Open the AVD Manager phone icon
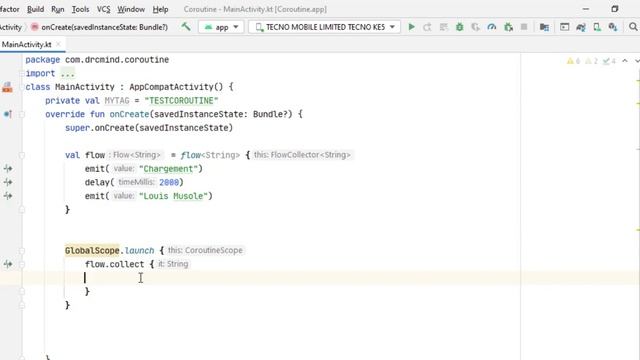The width and height of the screenshot is (640, 360). coord(597,27)
